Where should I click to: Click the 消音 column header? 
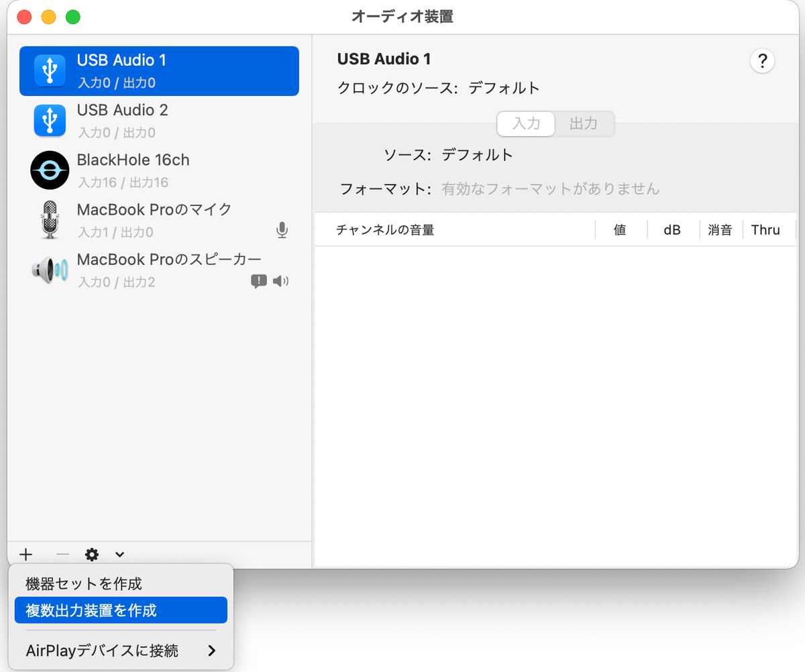720,230
